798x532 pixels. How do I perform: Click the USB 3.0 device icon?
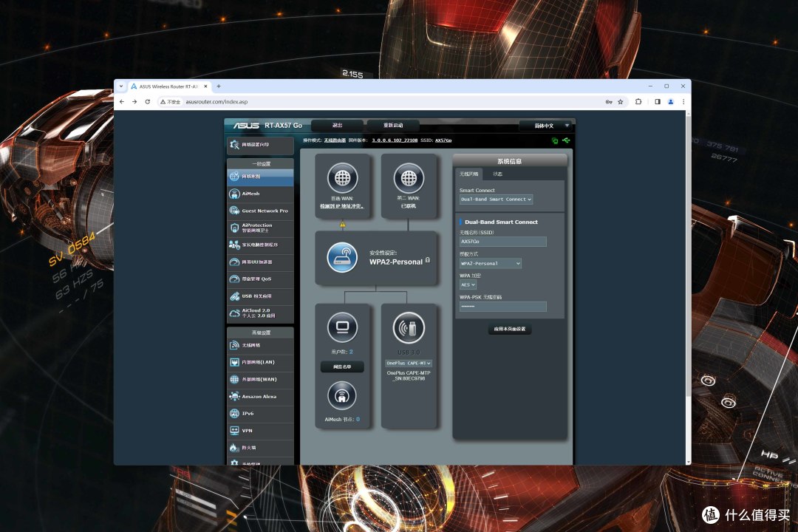[409, 328]
